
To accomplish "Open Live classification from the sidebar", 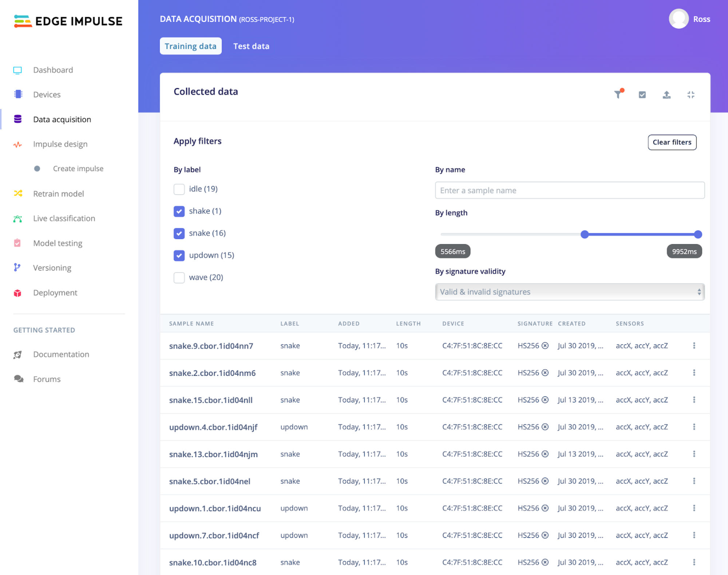I will click(x=64, y=218).
